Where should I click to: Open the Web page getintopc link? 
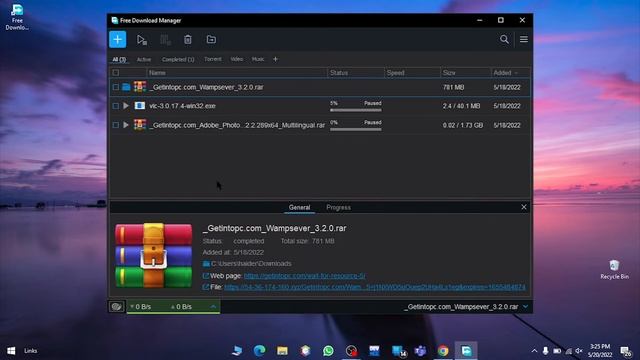click(304, 276)
